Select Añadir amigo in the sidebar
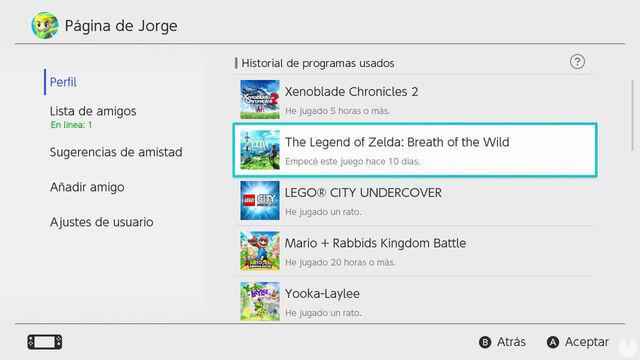This screenshot has height=360, width=640. (x=87, y=187)
